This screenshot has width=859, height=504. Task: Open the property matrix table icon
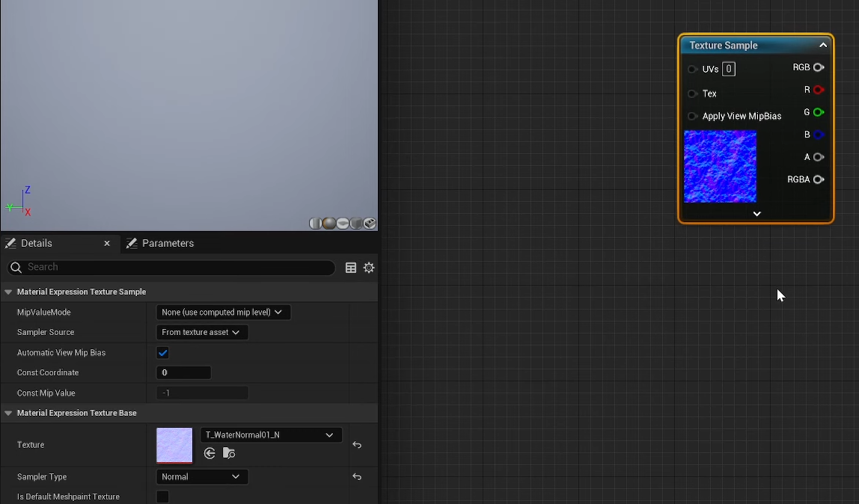pos(351,268)
